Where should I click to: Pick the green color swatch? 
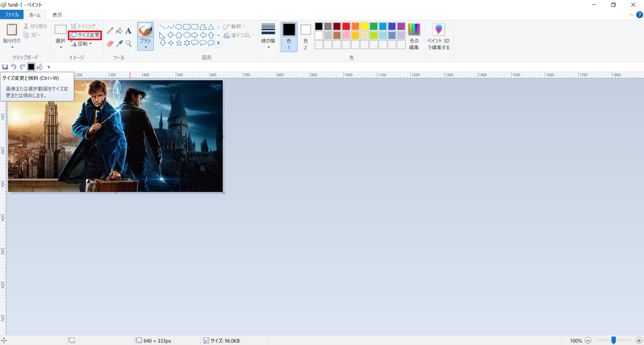374,26
